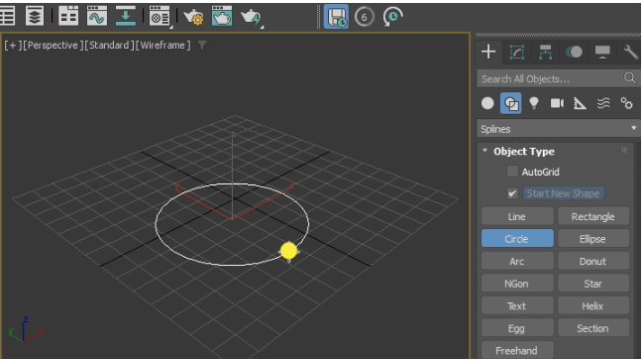The width and height of the screenshot is (644, 359).
Task: Select the Helpers category icon
Action: (580, 103)
